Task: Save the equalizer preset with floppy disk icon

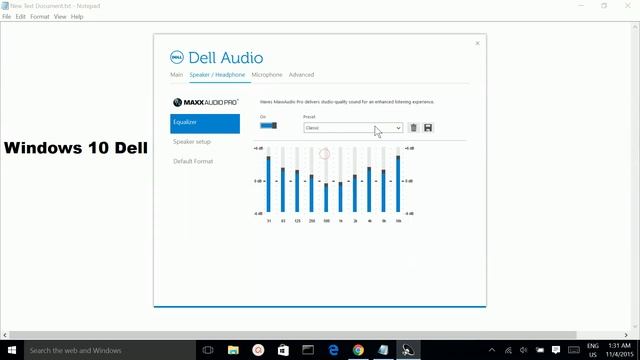Action: (428, 128)
